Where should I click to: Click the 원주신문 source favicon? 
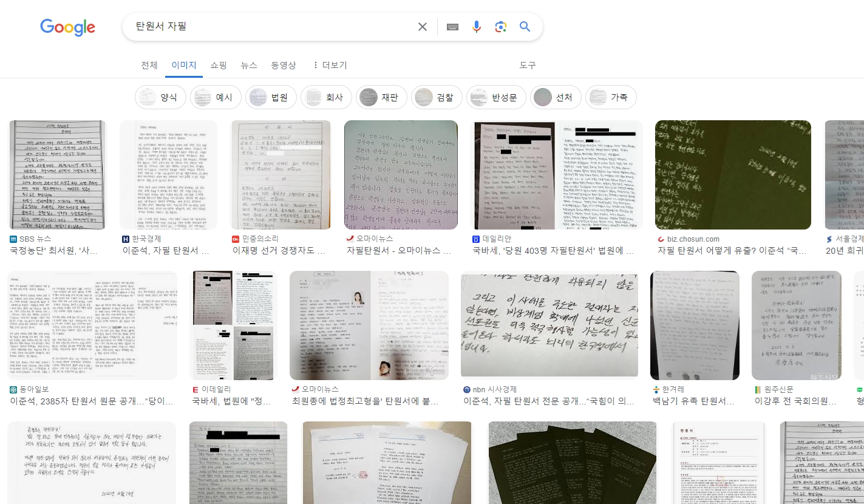(758, 389)
